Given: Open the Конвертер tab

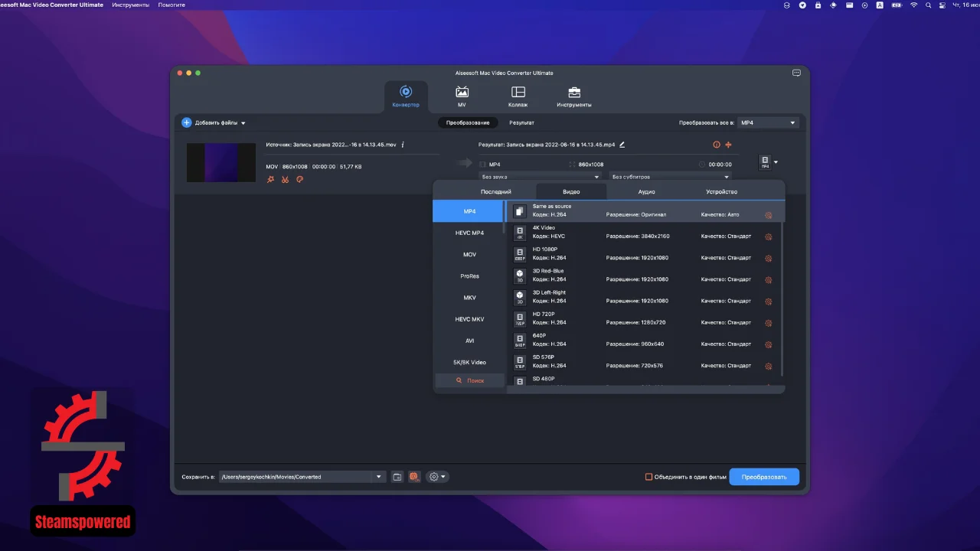Looking at the screenshot, I should [x=406, y=97].
